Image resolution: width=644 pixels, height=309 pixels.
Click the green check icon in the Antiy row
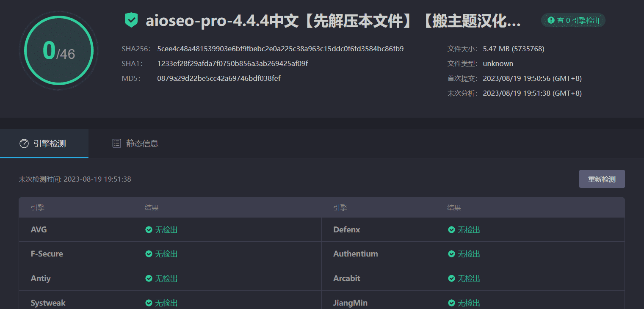(x=149, y=279)
